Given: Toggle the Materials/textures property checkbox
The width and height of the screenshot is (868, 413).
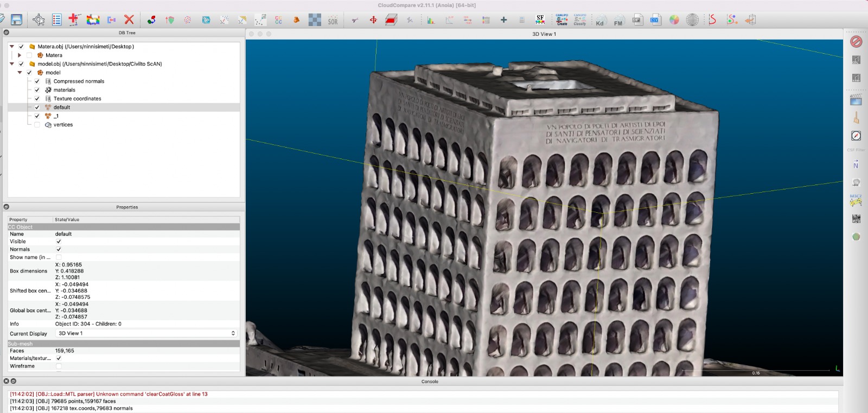Looking at the screenshot, I should (x=59, y=358).
